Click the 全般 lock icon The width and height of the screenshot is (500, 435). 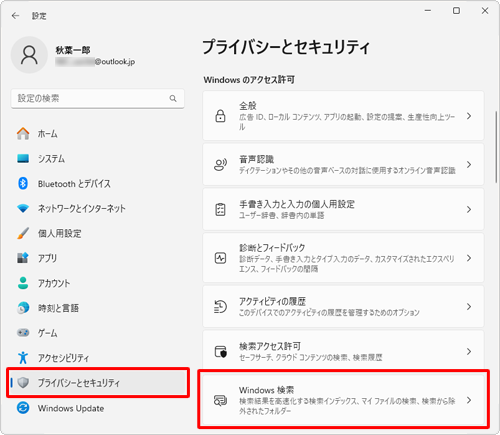pos(220,116)
